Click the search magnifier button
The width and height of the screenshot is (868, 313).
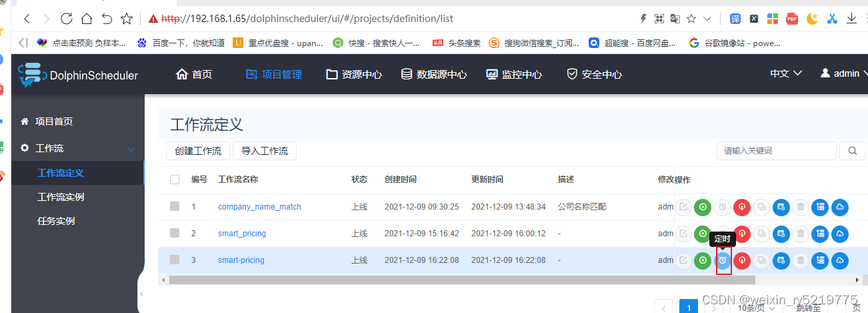(852, 151)
